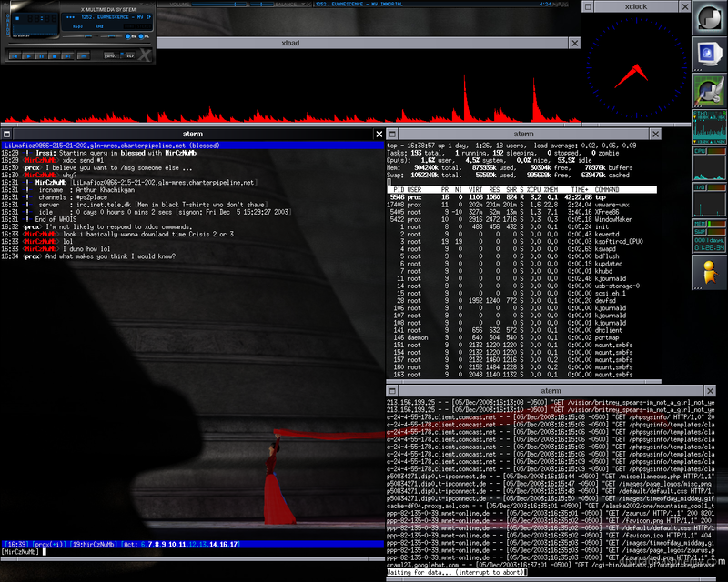
Task: Pause the song in XMMS
Action: click(41, 56)
